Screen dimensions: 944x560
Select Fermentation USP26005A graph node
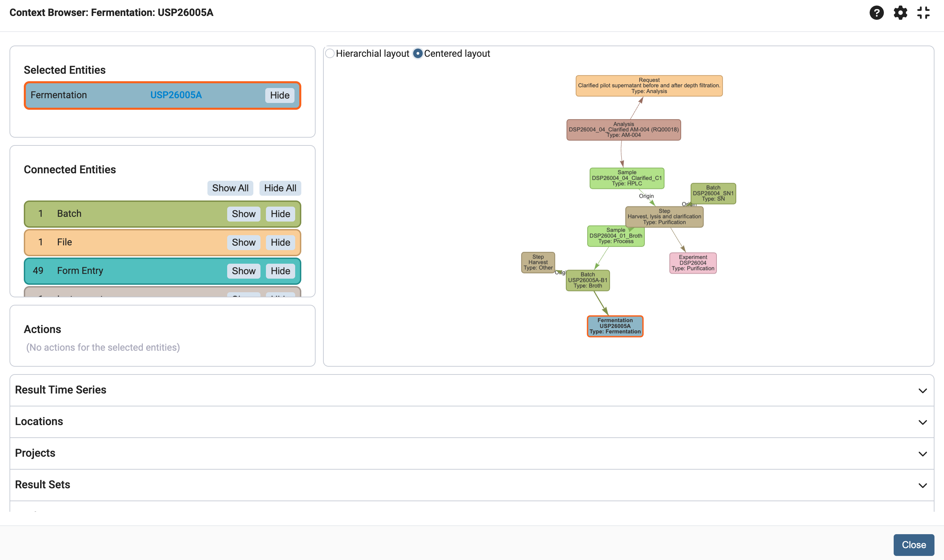[615, 327]
